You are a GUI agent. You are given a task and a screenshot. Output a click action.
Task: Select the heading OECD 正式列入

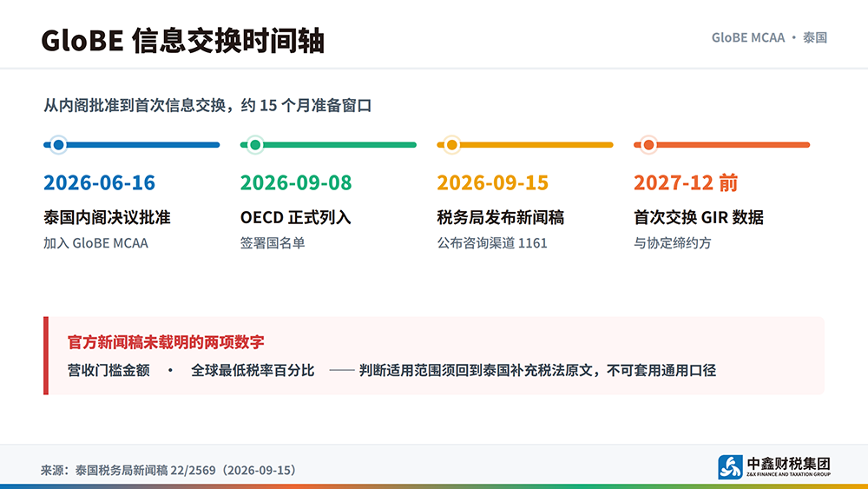pos(296,217)
